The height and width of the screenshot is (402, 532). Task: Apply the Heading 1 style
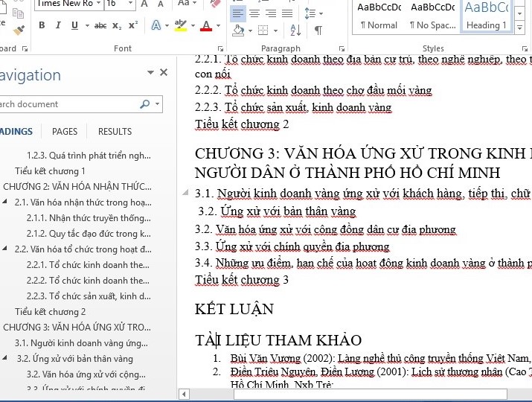tap(487, 16)
